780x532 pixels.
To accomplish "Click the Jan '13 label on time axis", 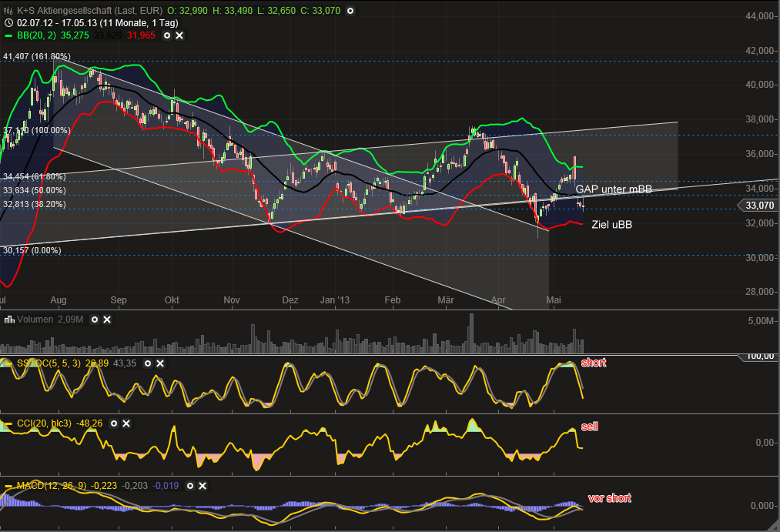I will tap(335, 299).
